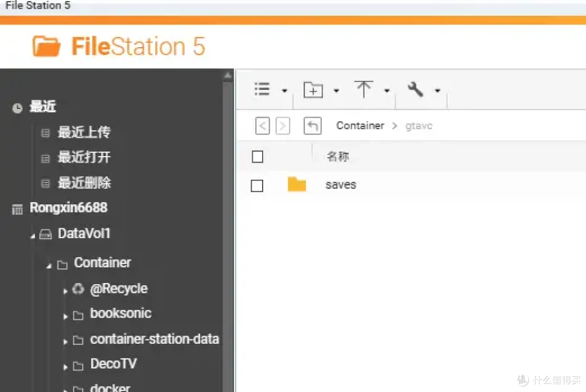Screen dimensions: 586x392
Task: Tick the checkbox for saves folder
Action: point(257,185)
